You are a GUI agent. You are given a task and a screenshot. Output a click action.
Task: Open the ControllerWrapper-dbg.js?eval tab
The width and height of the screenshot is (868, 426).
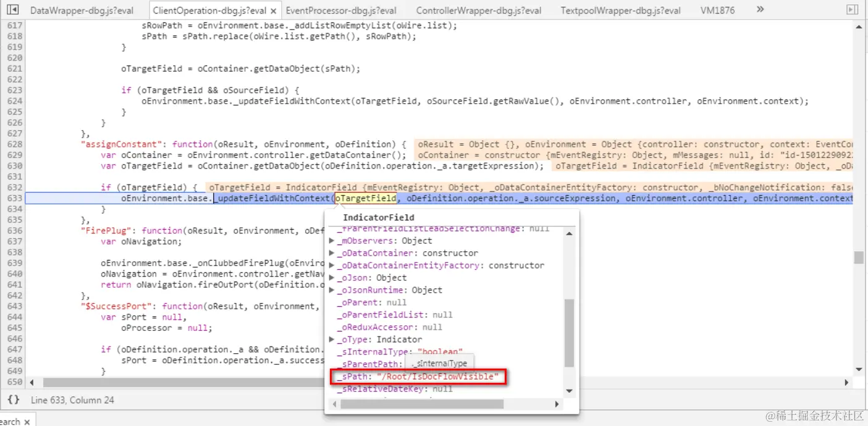click(x=479, y=10)
